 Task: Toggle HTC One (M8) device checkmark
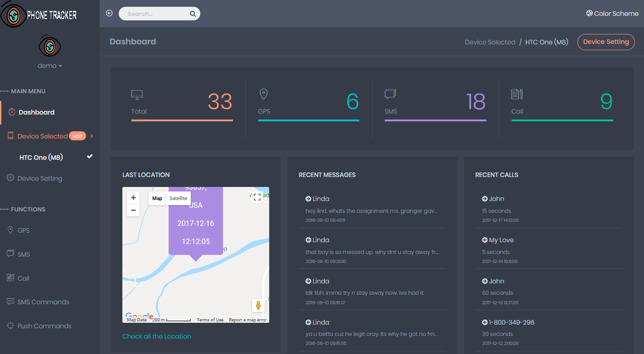[x=90, y=157]
